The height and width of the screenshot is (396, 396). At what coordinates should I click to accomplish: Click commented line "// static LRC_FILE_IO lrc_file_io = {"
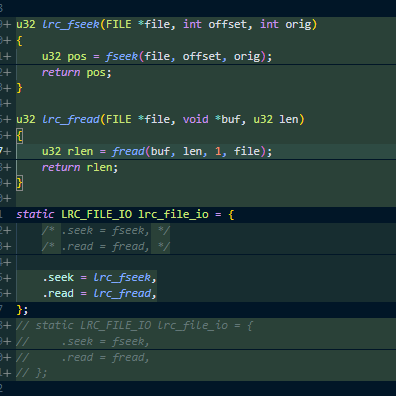(135, 325)
